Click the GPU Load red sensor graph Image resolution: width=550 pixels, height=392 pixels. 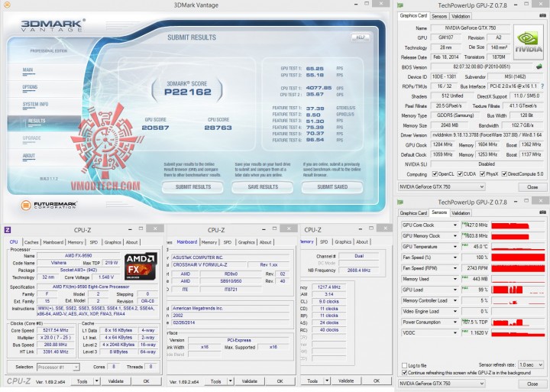(x=518, y=290)
